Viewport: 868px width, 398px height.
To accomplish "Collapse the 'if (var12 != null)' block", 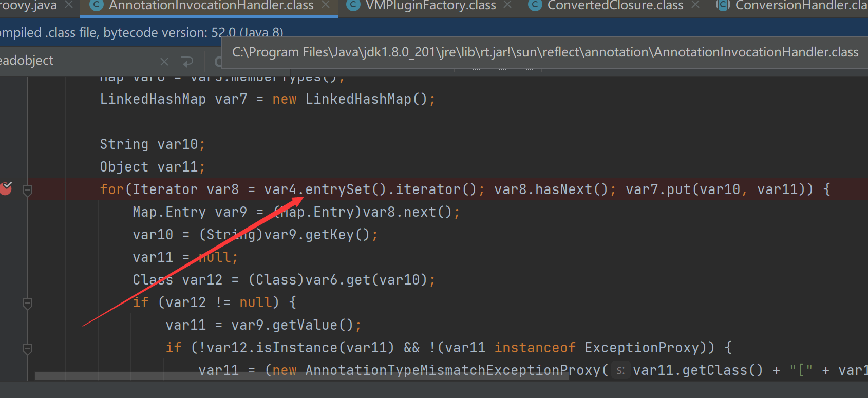I will pyautogui.click(x=28, y=304).
